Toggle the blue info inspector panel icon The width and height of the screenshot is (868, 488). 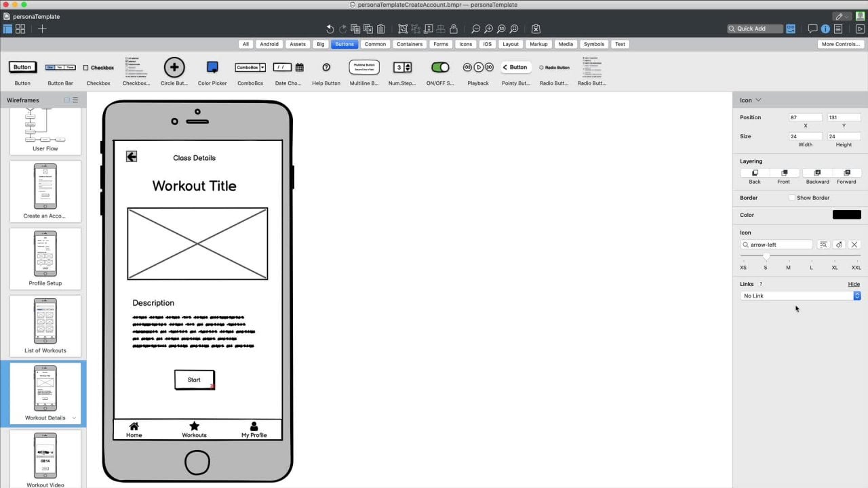click(825, 29)
